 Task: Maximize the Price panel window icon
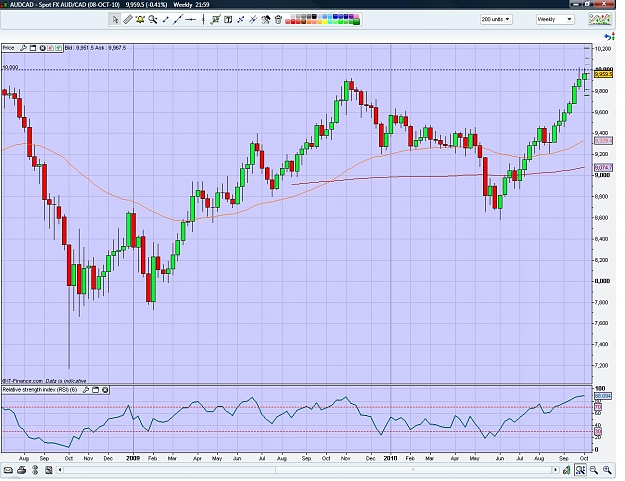coord(33,48)
